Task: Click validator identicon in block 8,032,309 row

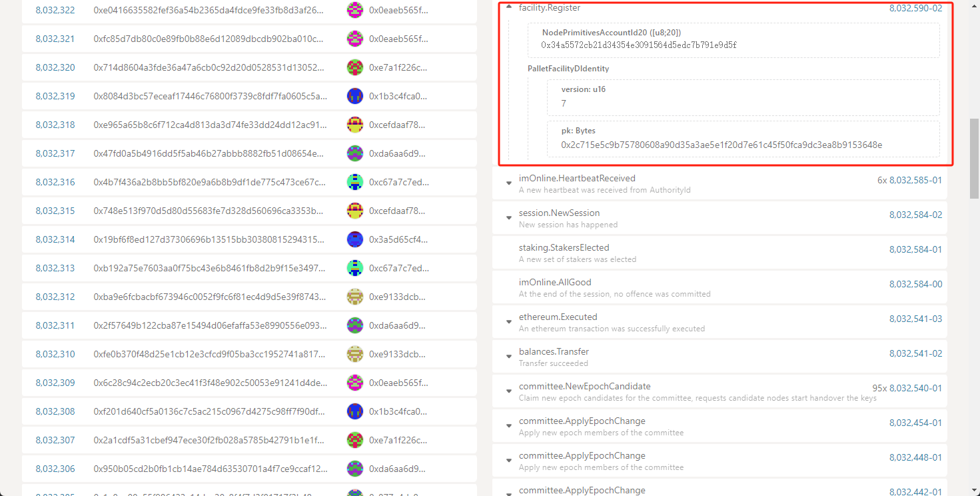Action: click(355, 383)
